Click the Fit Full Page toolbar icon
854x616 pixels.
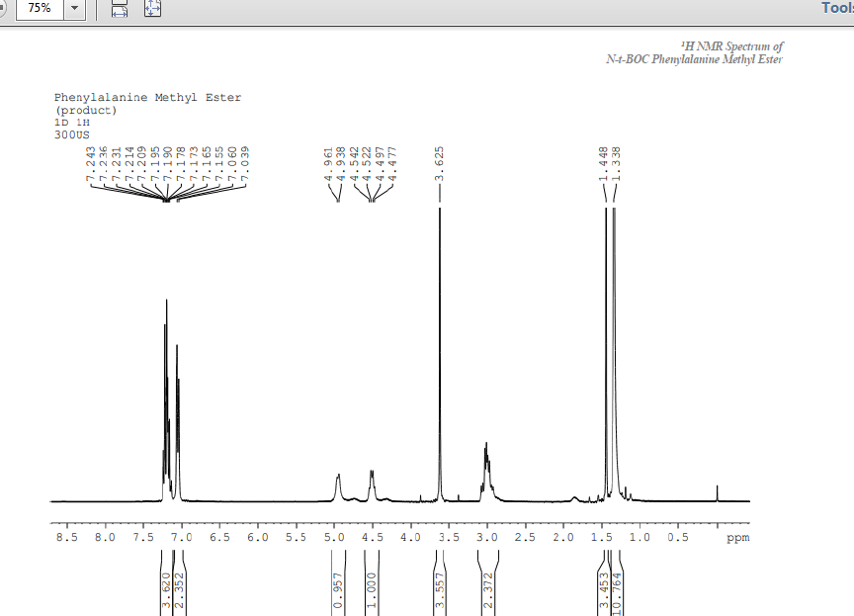[151, 9]
